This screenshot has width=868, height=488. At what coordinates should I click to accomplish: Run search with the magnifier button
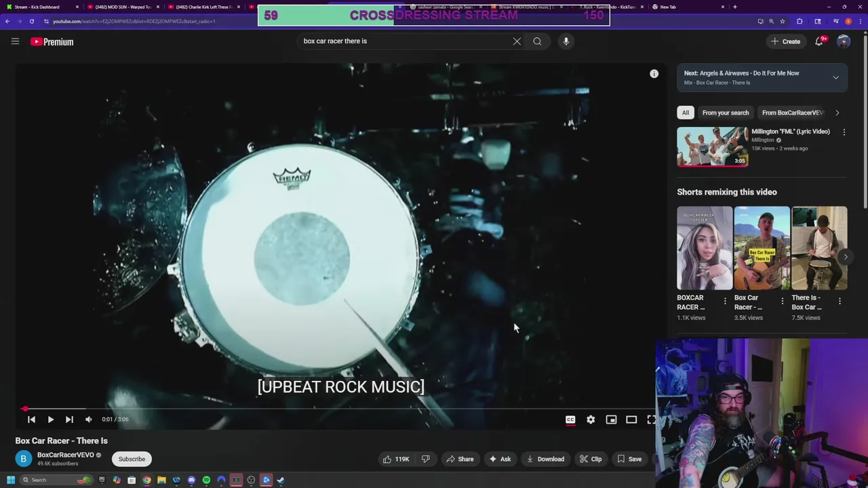(x=537, y=41)
